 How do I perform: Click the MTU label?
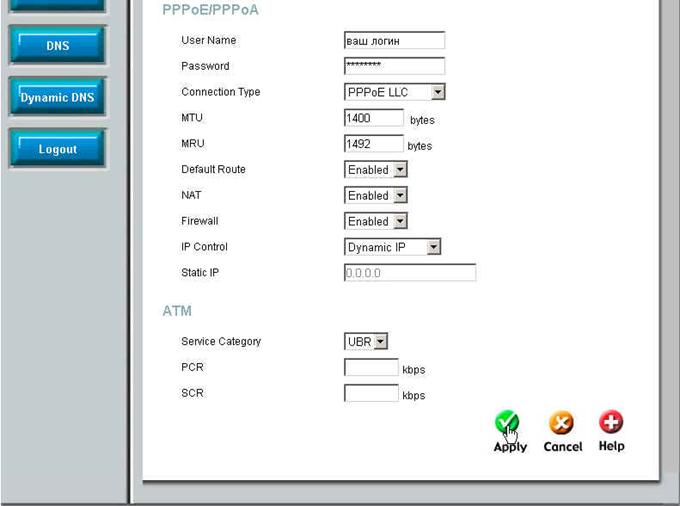[192, 118]
